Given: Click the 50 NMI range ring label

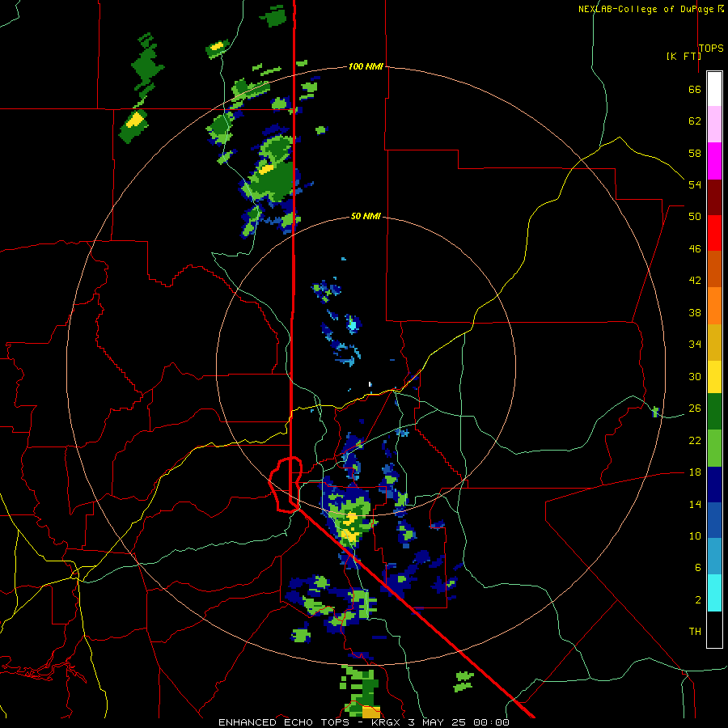Looking at the screenshot, I should point(366,216).
